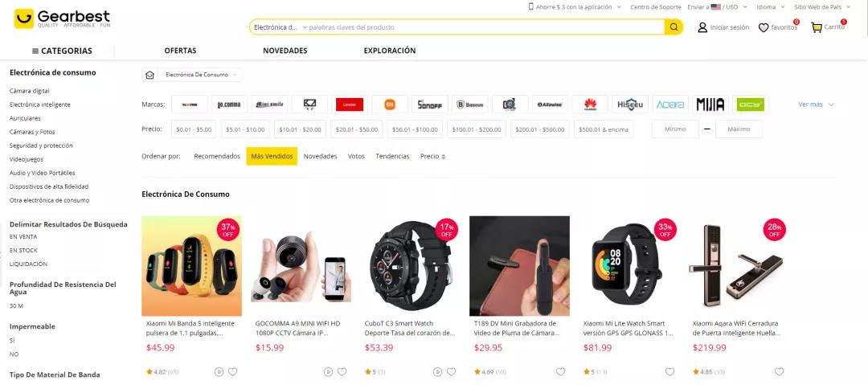Favorite the Xiaomi Mi Banda 5 heart
The width and height of the screenshot is (868, 385).
pyautogui.click(x=232, y=371)
